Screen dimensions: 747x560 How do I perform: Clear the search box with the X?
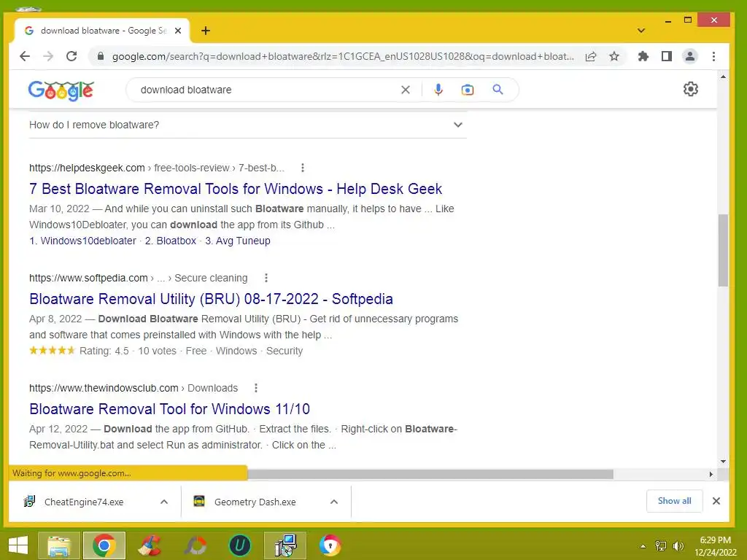coord(406,90)
